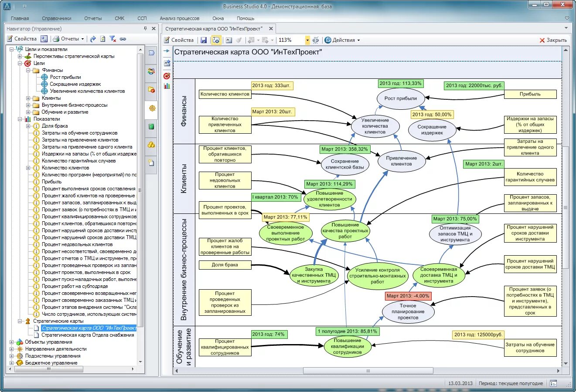Click the clear filter icon in Navigator
This screenshot has width=576, height=392.
(x=112, y=39)
